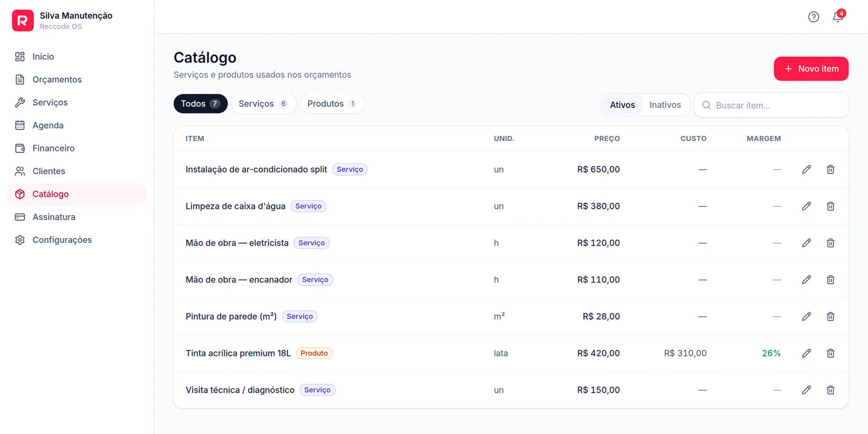
Task: Delete the Pintura de parede item
Action: 831,316
